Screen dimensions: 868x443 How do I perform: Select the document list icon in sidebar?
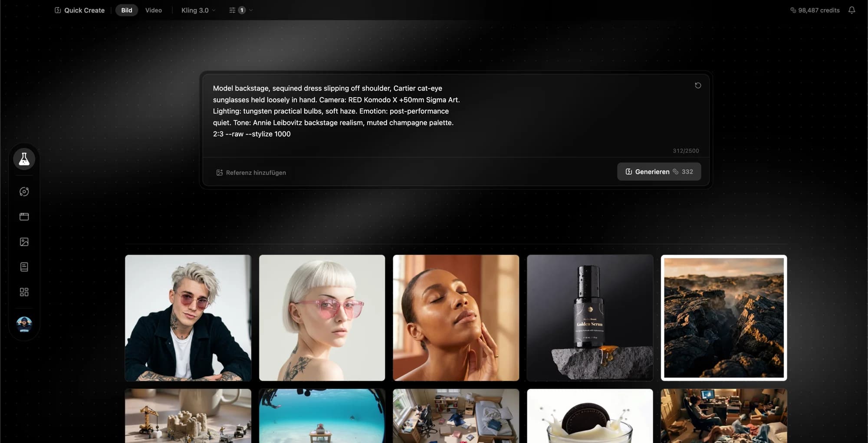24,267
